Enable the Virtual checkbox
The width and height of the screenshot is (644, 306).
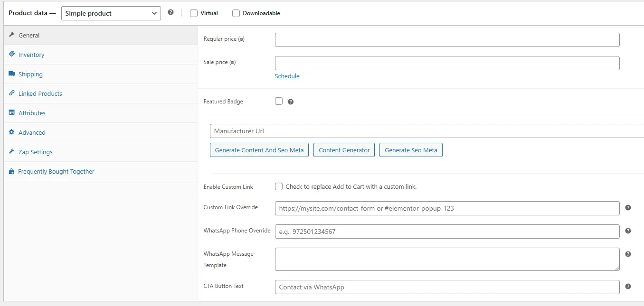click(194, 13)
